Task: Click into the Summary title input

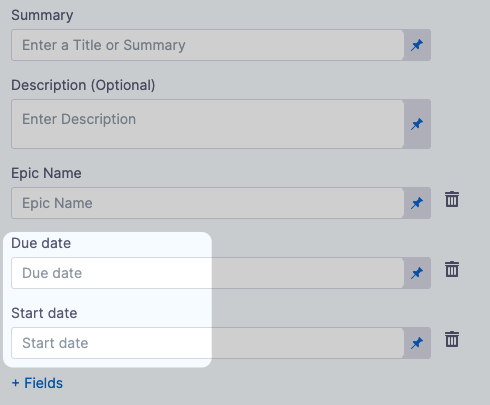Action: (x=208, y=45)
